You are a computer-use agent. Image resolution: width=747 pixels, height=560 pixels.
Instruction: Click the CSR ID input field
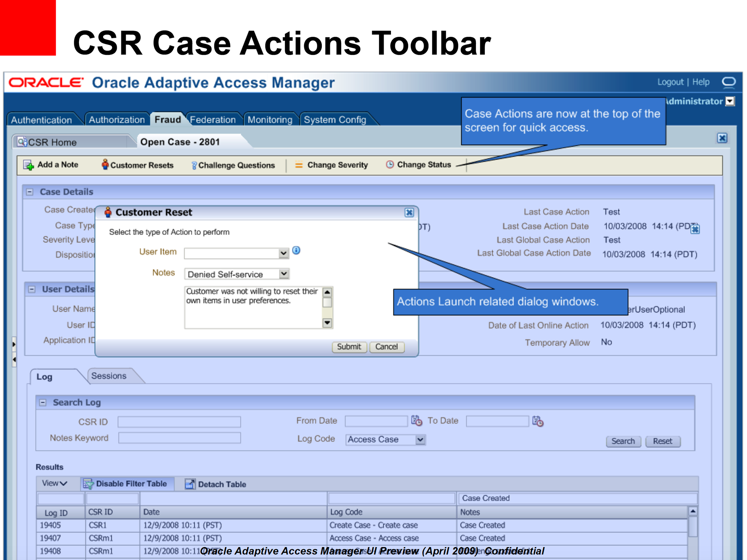coord(179,422)
